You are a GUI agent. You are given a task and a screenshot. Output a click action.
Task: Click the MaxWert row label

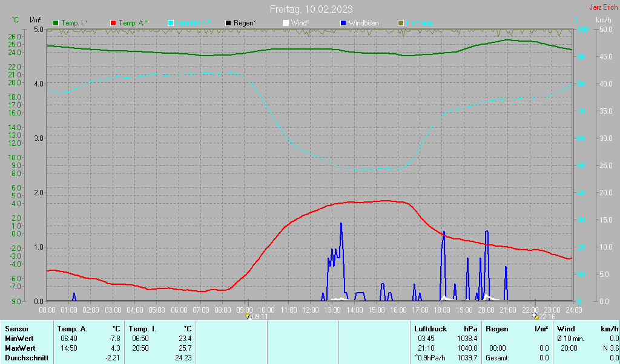(x=20, y=349)
